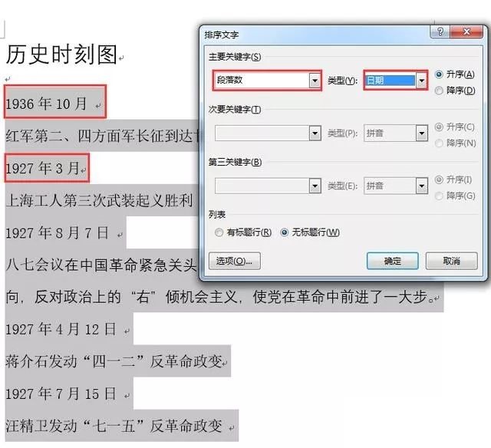Click the 1936年10月 paragraph line
The width and height of the screenshot is (491, 448).
click(x=46, y=104)
